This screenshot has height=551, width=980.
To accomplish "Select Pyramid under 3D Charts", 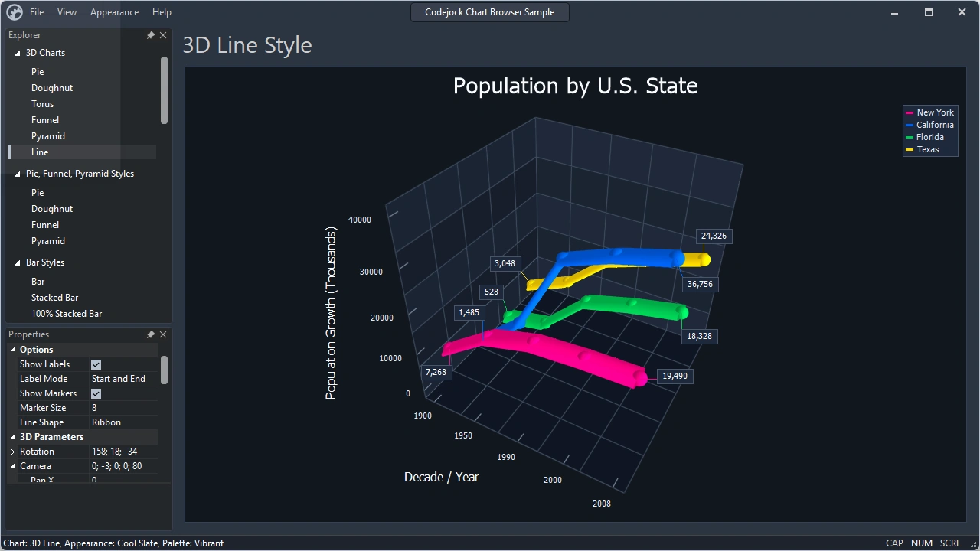I will [x=48, y=136].
